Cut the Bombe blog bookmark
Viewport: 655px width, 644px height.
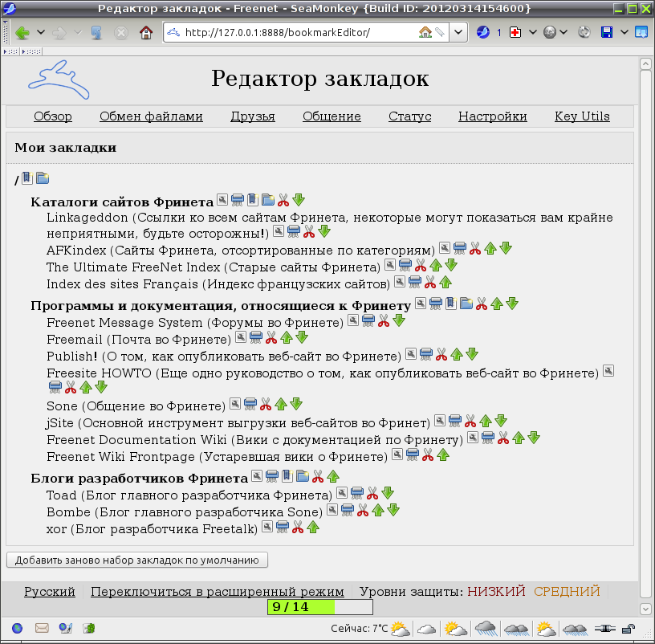click(363, 510)
